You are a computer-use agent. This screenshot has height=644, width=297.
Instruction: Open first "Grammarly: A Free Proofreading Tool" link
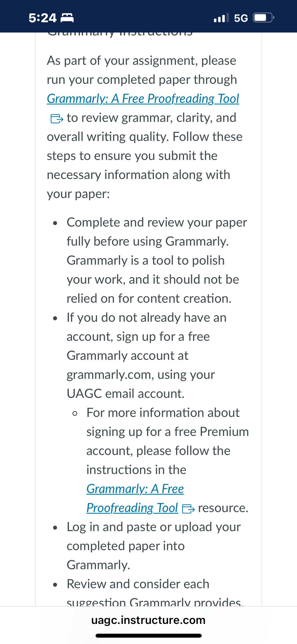(143, 99)
